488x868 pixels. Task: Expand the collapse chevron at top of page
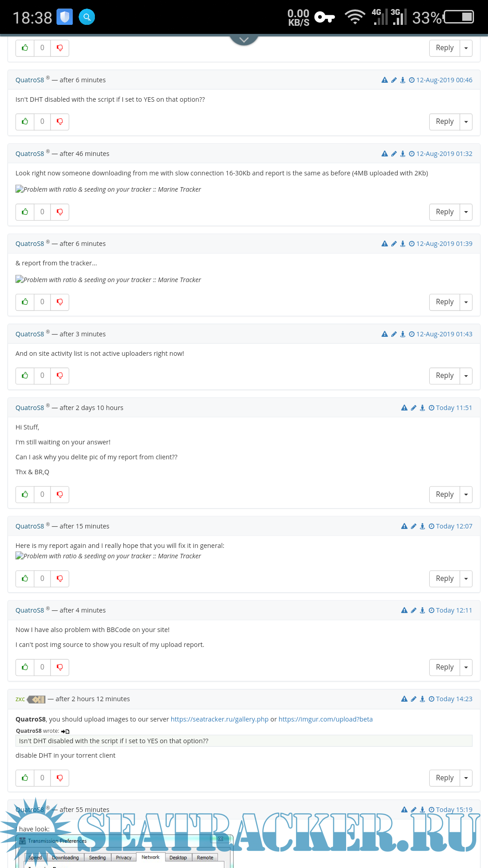click(244, 40)
